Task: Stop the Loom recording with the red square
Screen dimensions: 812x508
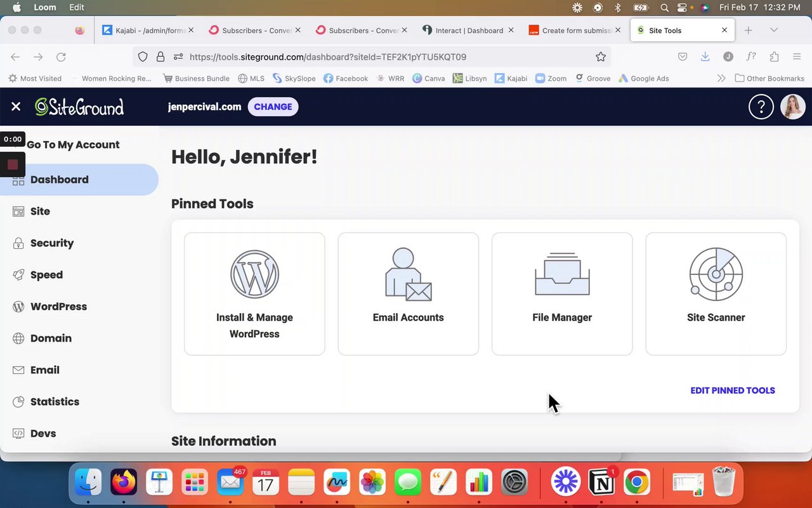Action: (13, 164)
